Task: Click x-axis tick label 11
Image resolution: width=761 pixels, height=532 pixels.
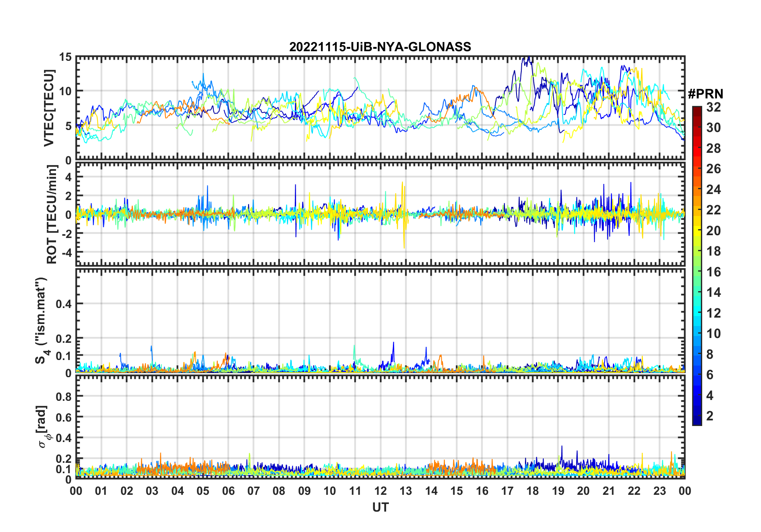Action: click(x=355, y=491)
